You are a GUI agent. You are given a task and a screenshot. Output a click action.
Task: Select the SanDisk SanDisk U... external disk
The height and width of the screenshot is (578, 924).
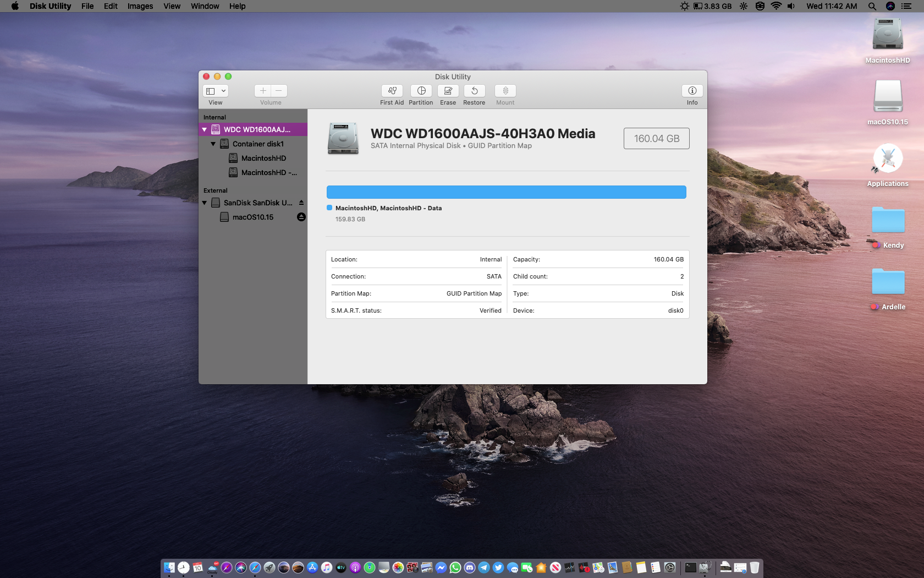coord(253,203)
